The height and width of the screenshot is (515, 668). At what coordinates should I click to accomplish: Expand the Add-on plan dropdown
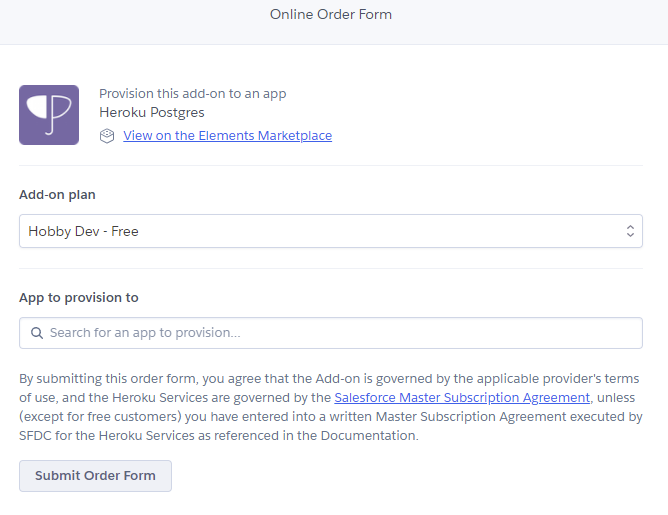(330, 231)
